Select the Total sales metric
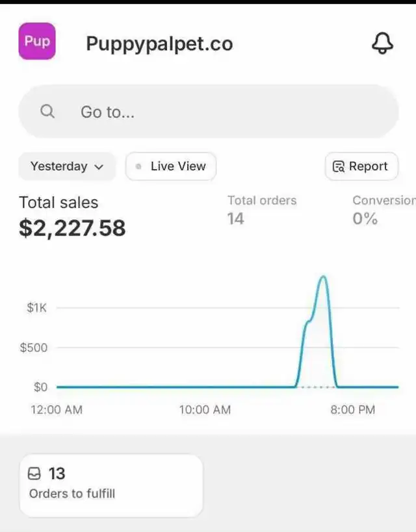 tap(72, 216)
